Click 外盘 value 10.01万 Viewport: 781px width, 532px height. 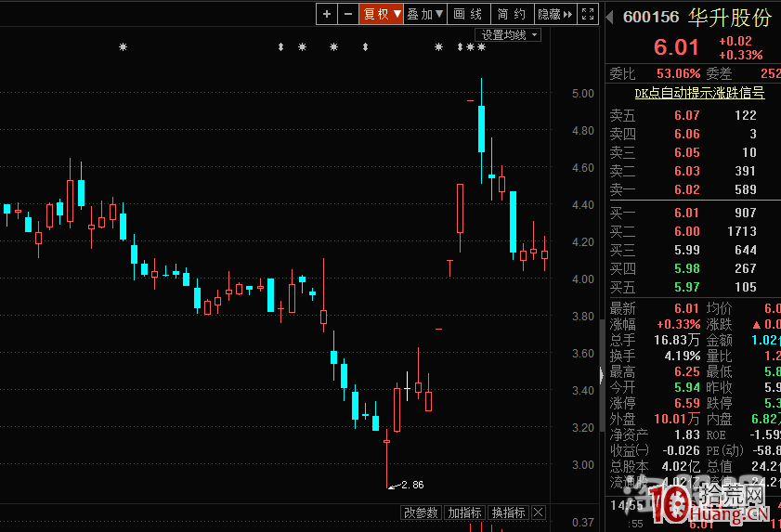[x=677, y=419]
